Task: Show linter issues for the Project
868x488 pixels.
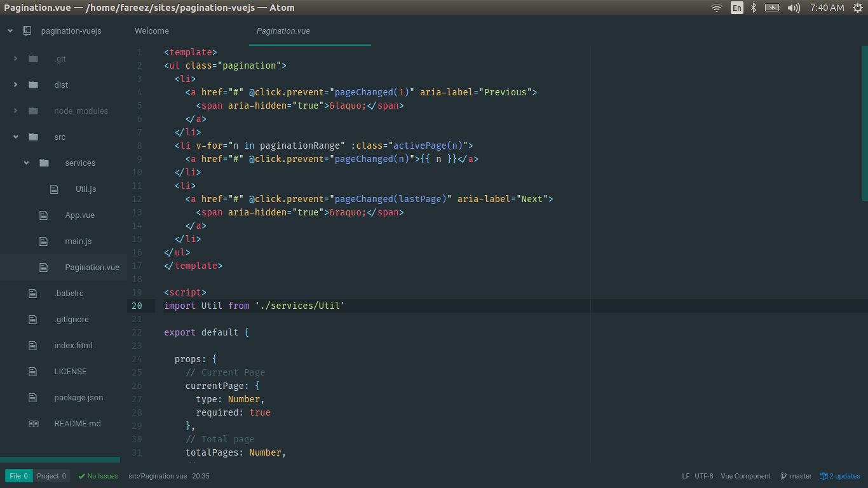Action: click(51, 476)
